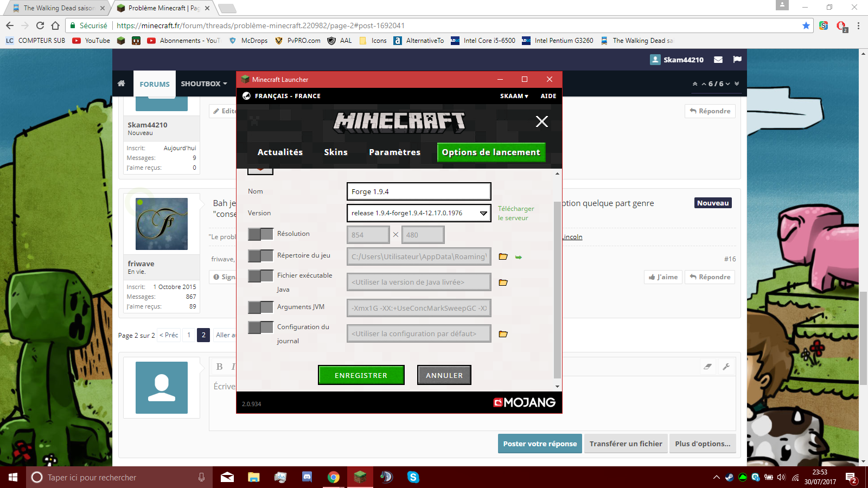868x488 pixels.
Task: Bookmark page with the star icon
Action: [806, 25]
